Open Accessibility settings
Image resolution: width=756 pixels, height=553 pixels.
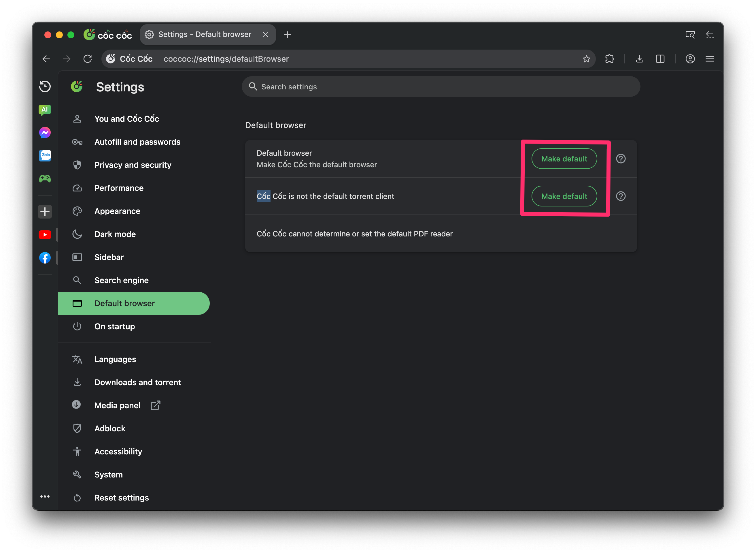pyautogui.click(x=134, y=452)
